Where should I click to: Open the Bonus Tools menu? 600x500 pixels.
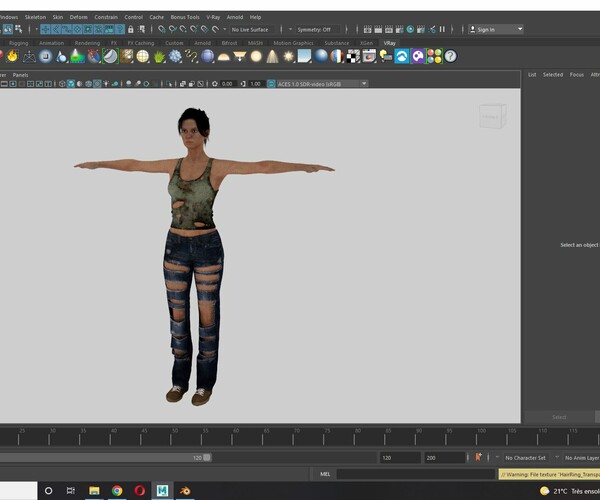[x=185, y=17]
